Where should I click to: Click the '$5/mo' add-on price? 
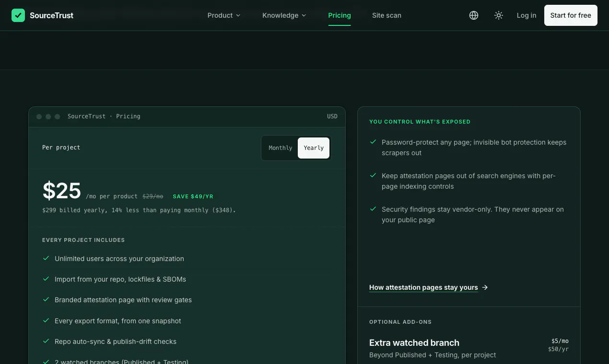pyautogui.click(x=560, y=341)
